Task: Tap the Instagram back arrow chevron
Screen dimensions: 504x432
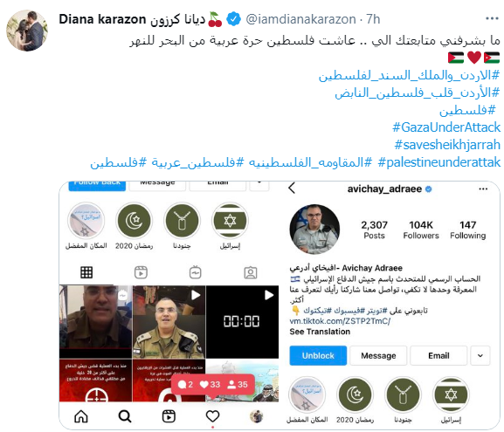Action: coord(292,189)
